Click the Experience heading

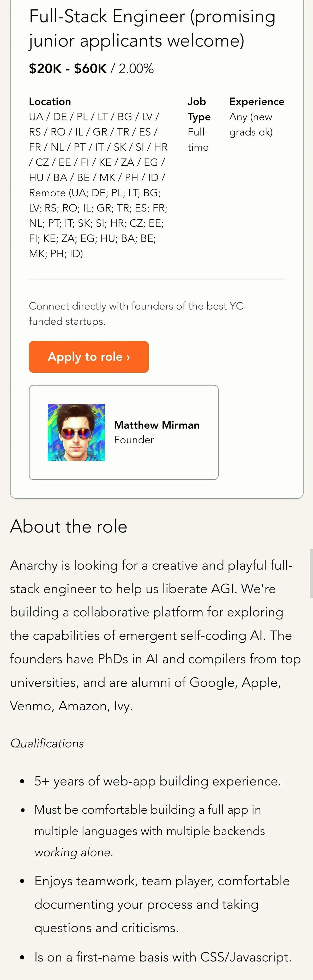click(257, 102)
